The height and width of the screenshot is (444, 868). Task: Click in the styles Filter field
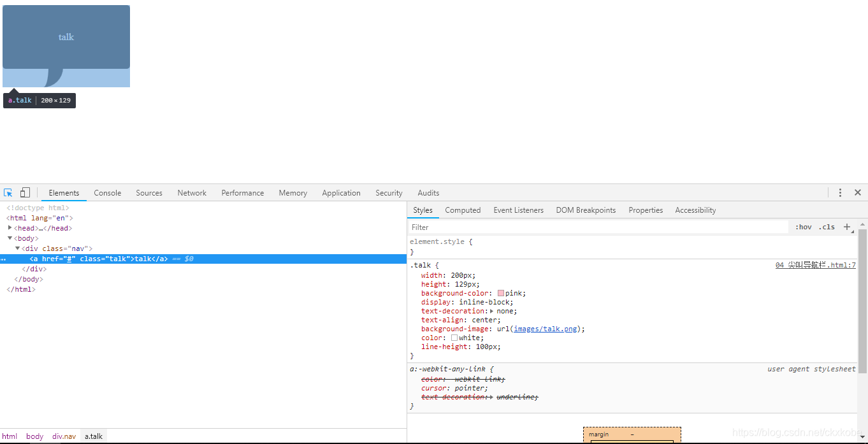[598, 227]
